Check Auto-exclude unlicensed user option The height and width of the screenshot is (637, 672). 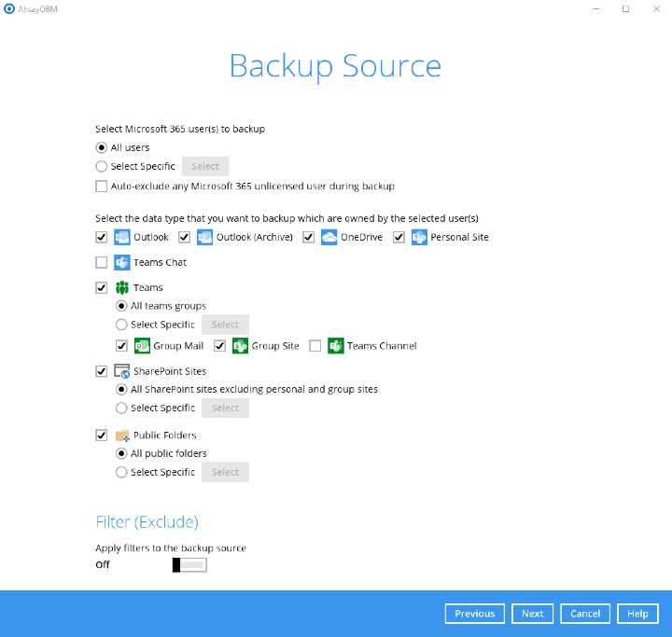pyautogui.click(x=102, y=186)
